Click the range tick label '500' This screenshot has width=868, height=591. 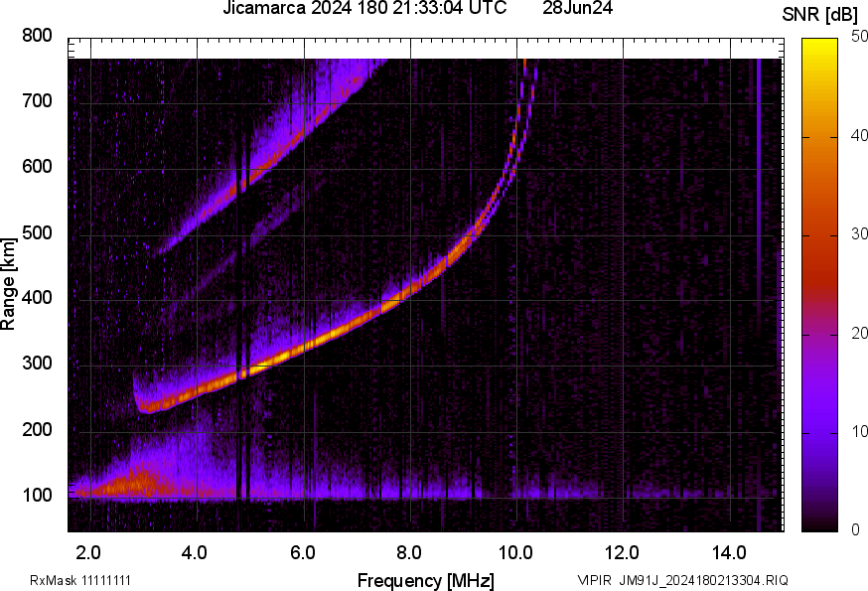click(x=37, y=232)
